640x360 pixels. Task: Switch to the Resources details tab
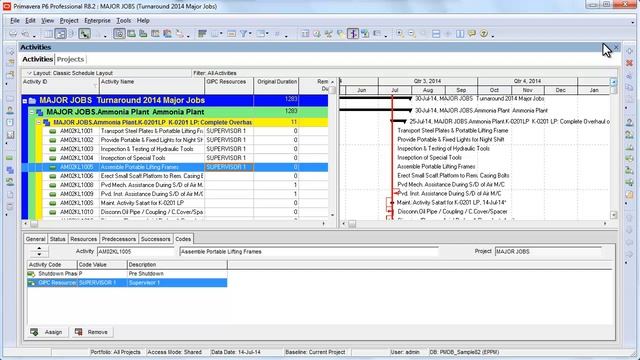(83, 239)
